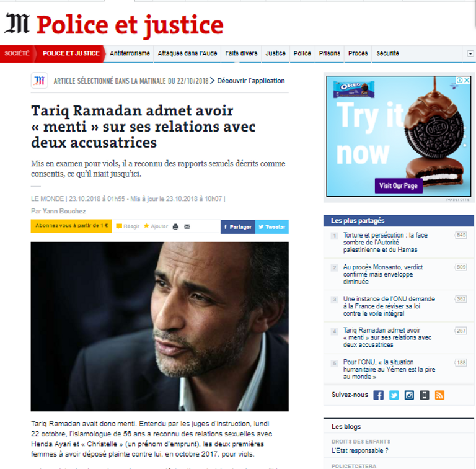Open Découvrir l'application link
The height and width of the screenshot is (469, 476).
(x=251, y=81)
